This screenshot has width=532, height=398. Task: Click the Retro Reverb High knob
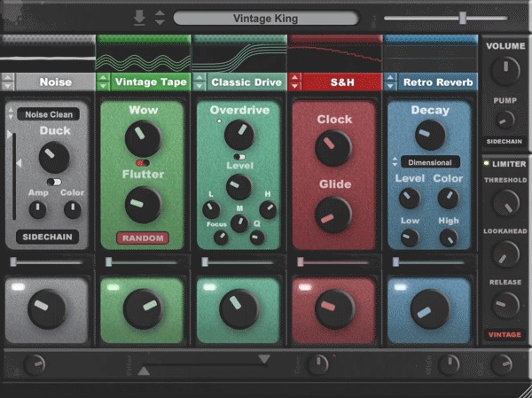pos(448,238)
